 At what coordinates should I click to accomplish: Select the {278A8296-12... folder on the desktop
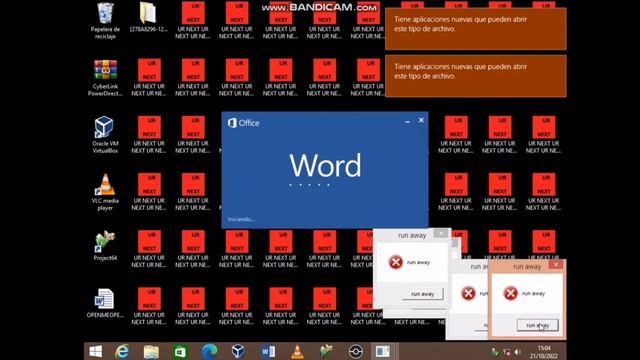[x=148, y=18]
